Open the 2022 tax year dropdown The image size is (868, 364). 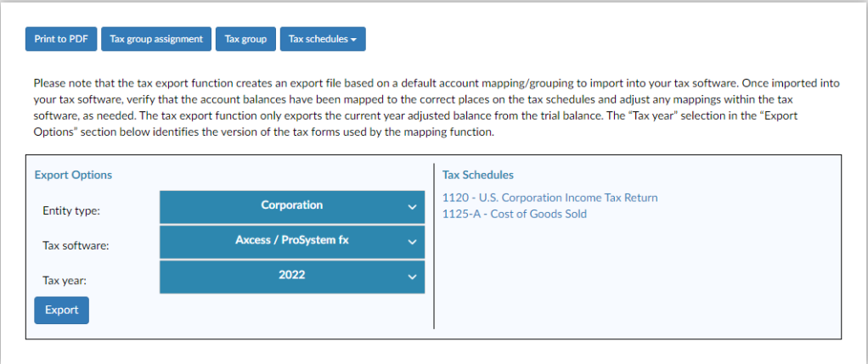tap(291, 276)
